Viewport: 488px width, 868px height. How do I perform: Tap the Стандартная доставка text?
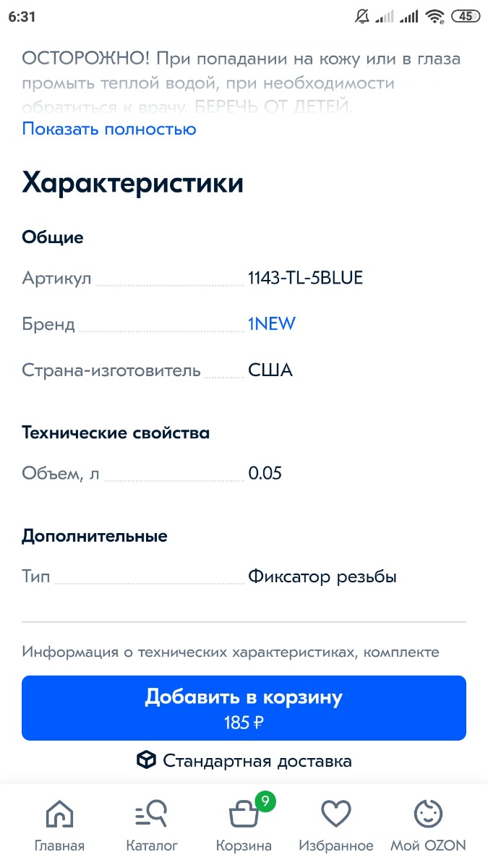coord(257,761)
